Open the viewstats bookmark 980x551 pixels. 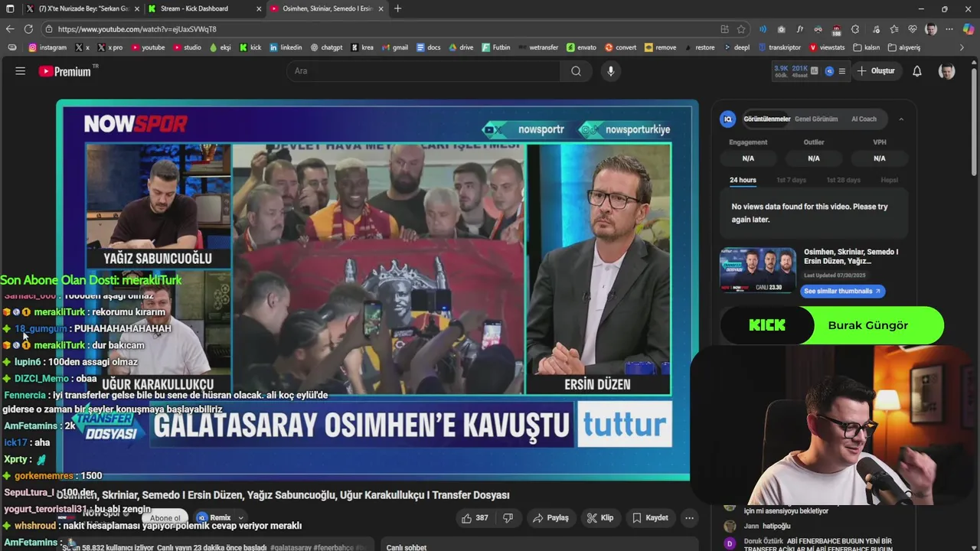[827, 47]
